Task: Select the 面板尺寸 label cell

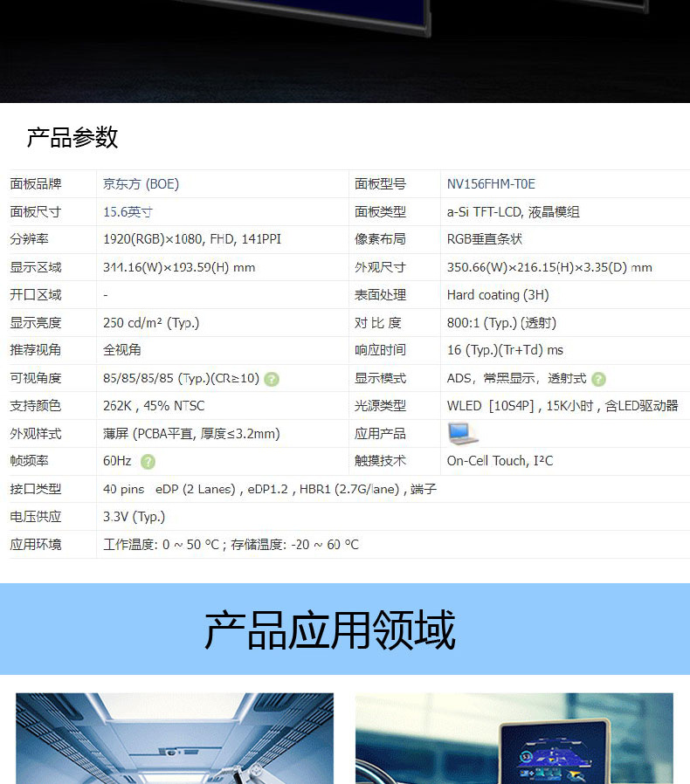Action: [36, 212]
